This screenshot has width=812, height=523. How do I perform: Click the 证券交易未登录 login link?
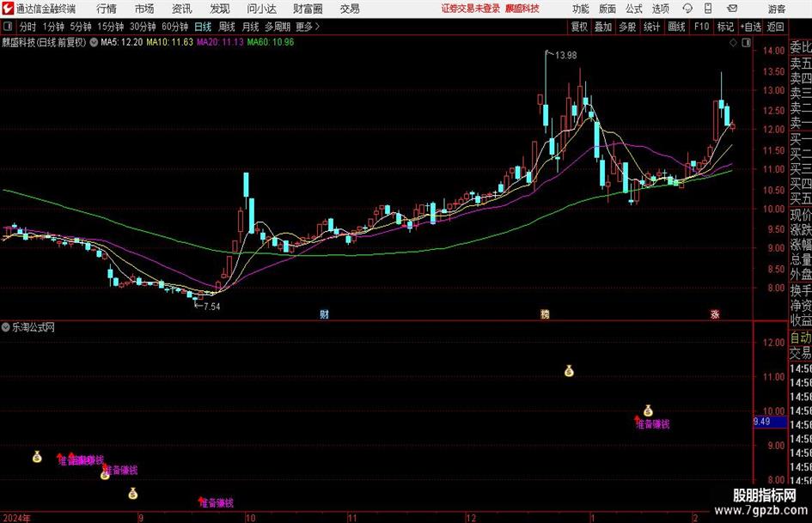[471, 9]
